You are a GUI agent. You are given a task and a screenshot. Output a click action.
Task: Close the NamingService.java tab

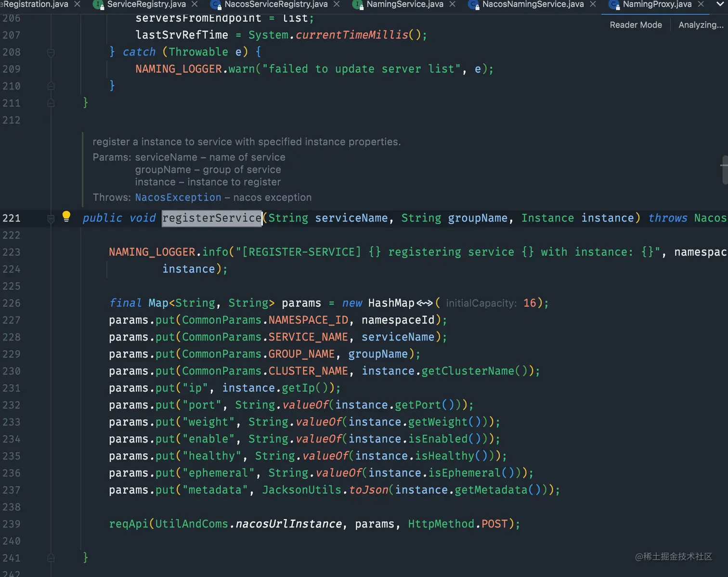(453, 4)
